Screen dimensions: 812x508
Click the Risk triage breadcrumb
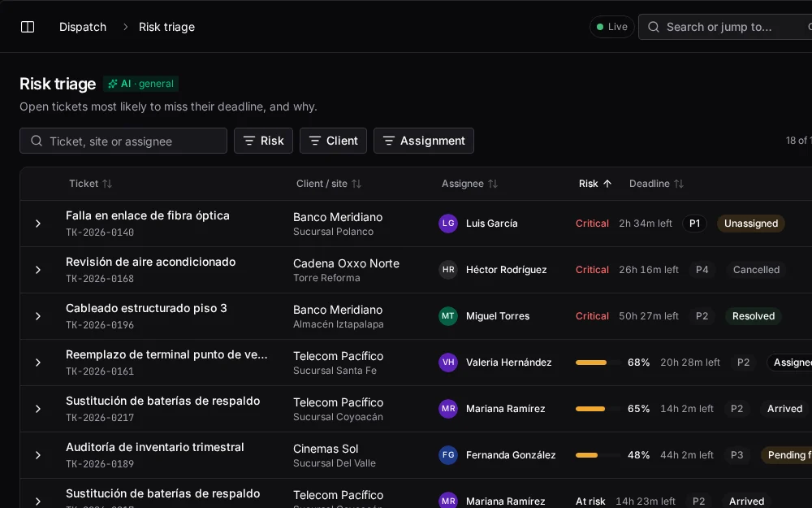pos(166,27)
